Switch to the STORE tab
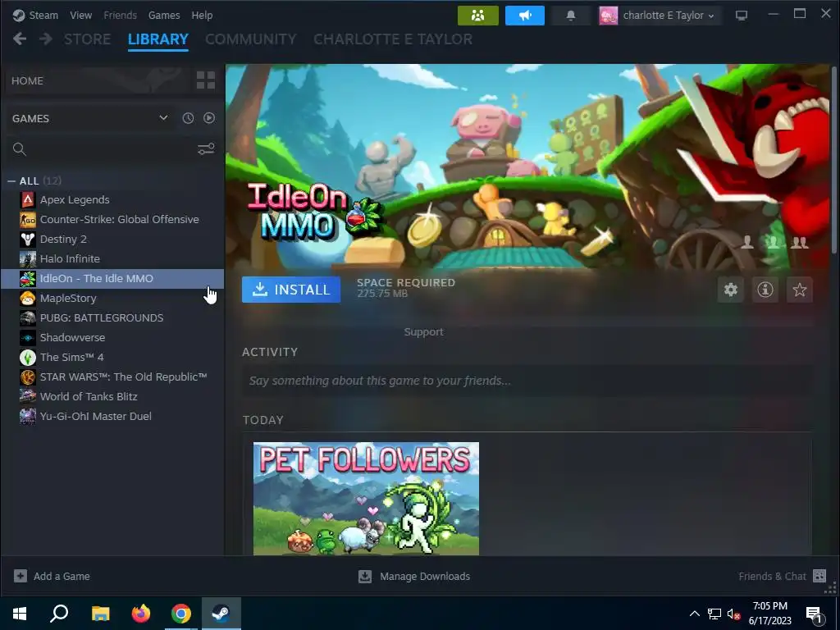Screen dimensions: 840x630 [87, 39]
